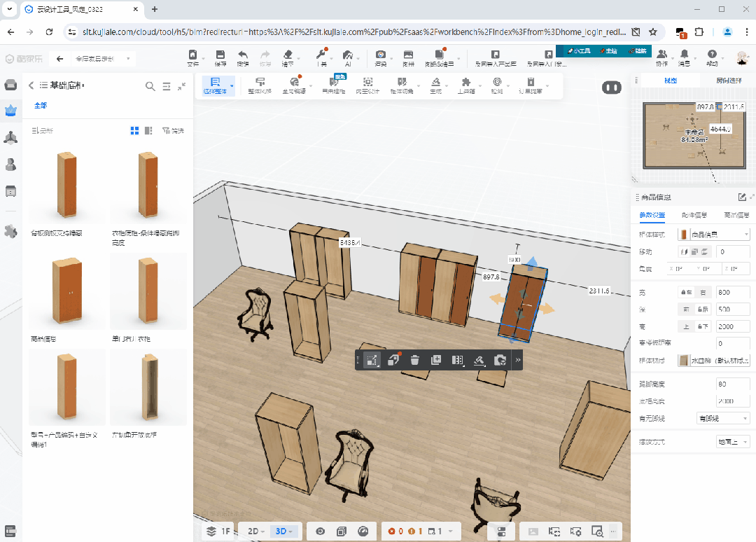Click the search icon in catalog panel

point(150,86)
